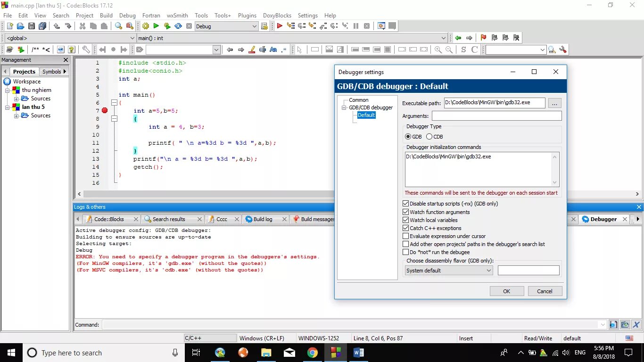
Task: Click the green Run play icon
Action: point(156,26)
